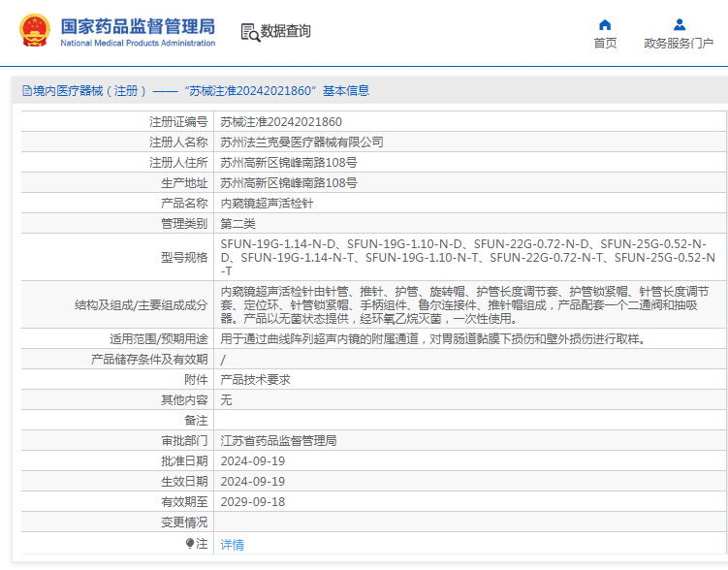Select 注册人住所 address value
This screenshot has width=728, height=570.
(x=289, y=163)
